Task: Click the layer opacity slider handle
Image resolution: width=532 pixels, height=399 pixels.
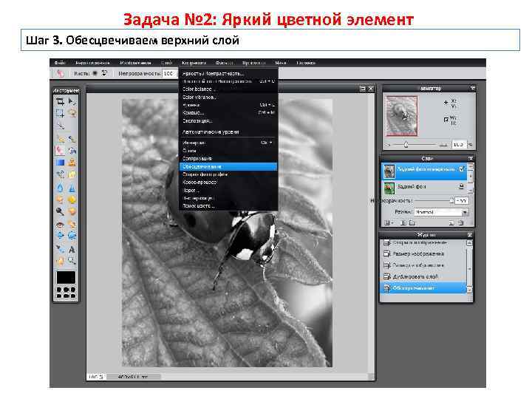Action: click(451, 200)
